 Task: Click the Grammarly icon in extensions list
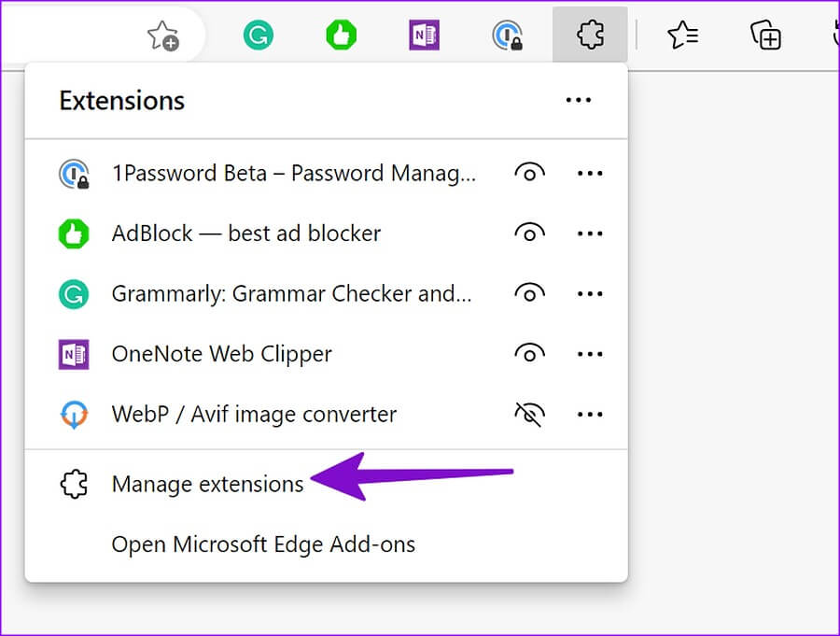click(74, 294)
